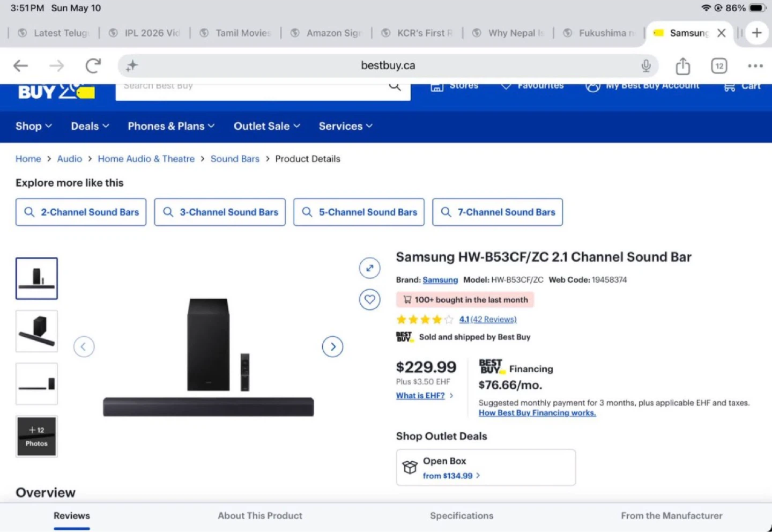Open Favourites in the header
Viewport: 772px width, 532px height.
[x=532, y=86]
